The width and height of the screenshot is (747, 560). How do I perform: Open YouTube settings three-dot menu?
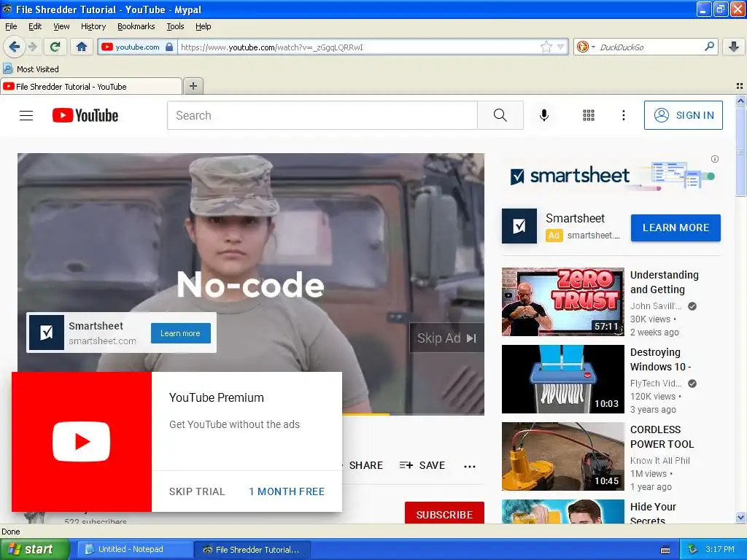point(623,115)
